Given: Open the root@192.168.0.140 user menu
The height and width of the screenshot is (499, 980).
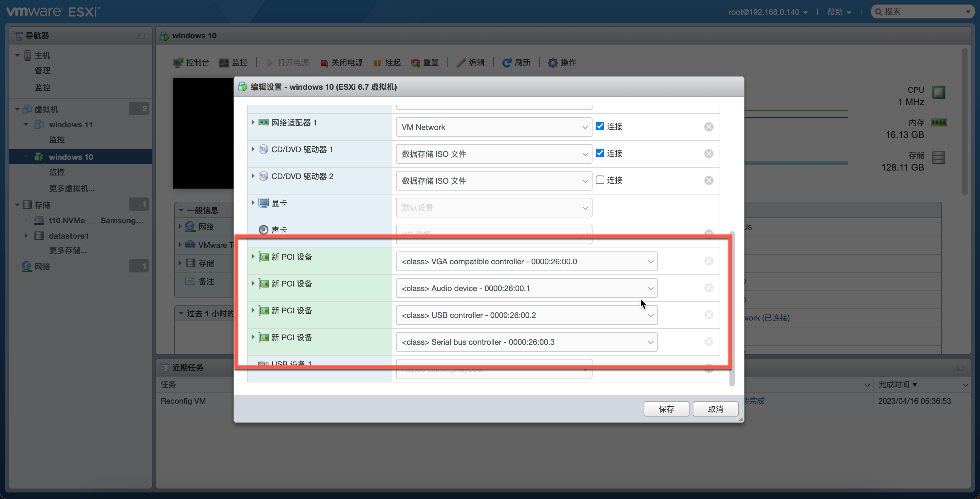Looking at the screenshot, I should pos(768,12).
